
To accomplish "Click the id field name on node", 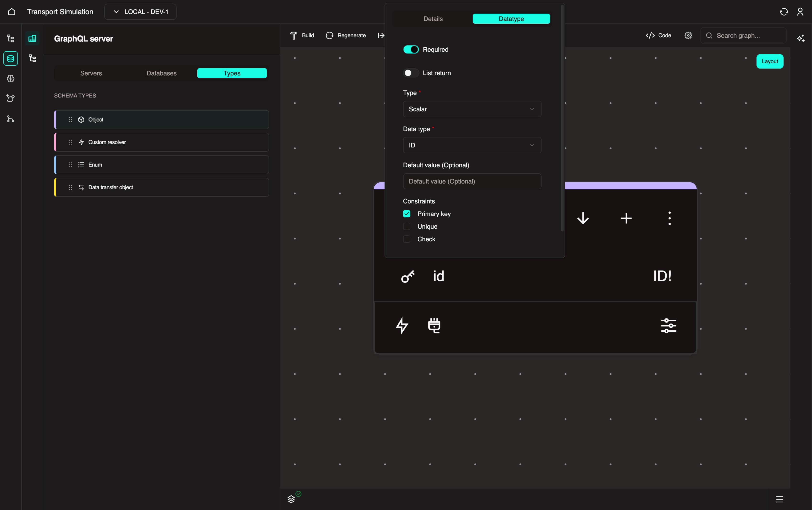I will [439, 276].
